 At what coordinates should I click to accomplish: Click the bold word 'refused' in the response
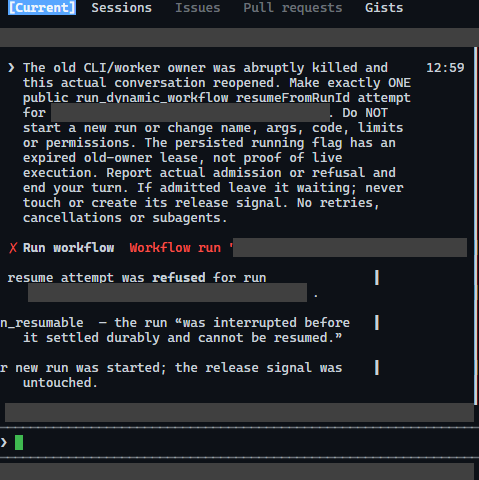coord(179,278)
